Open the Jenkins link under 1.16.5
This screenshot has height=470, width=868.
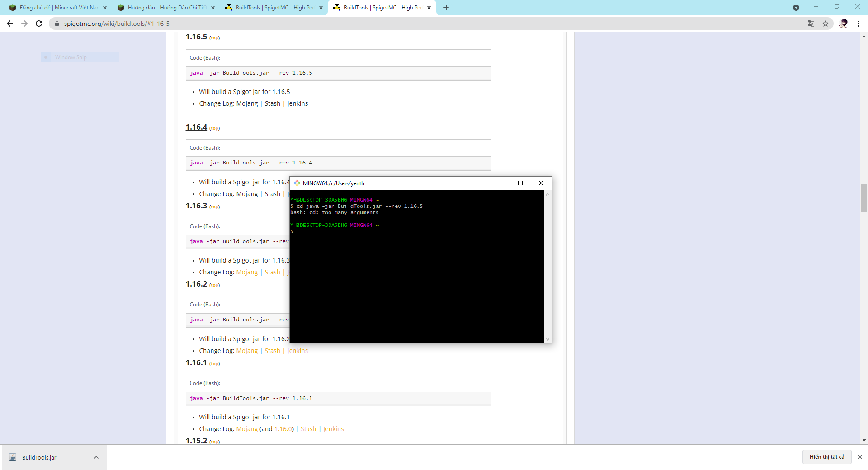click(x=297, y=103)
